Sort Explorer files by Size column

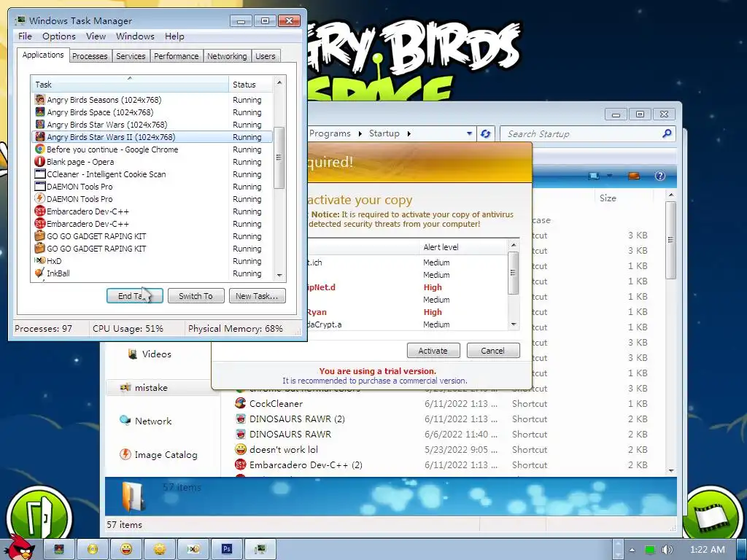pos(624,198)
